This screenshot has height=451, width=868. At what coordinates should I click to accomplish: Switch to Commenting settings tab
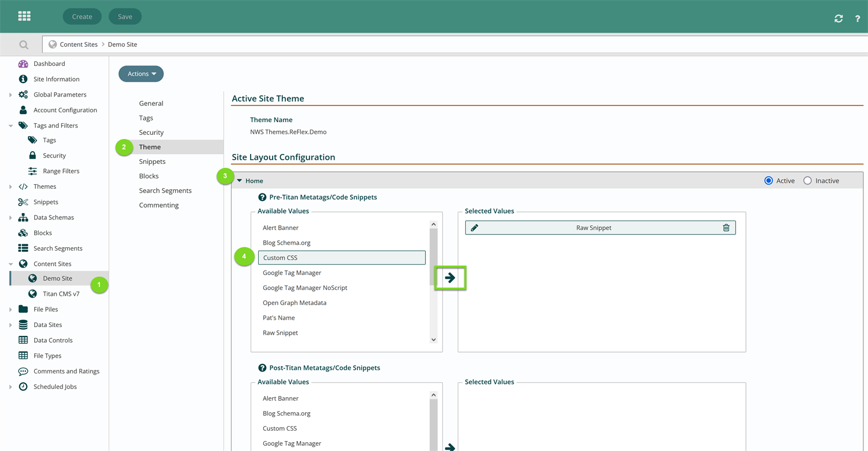tap(159, 205)
